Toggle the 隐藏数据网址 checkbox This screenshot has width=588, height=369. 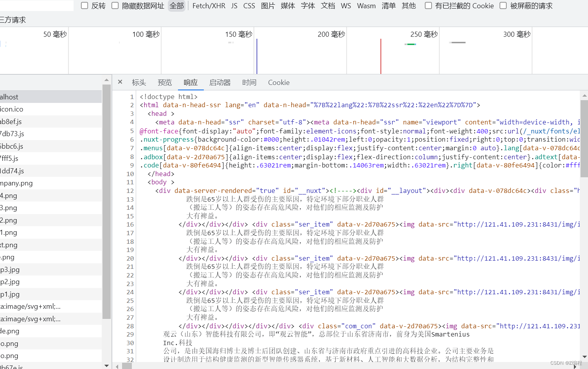pyautogui.click(x=115, y=5)
